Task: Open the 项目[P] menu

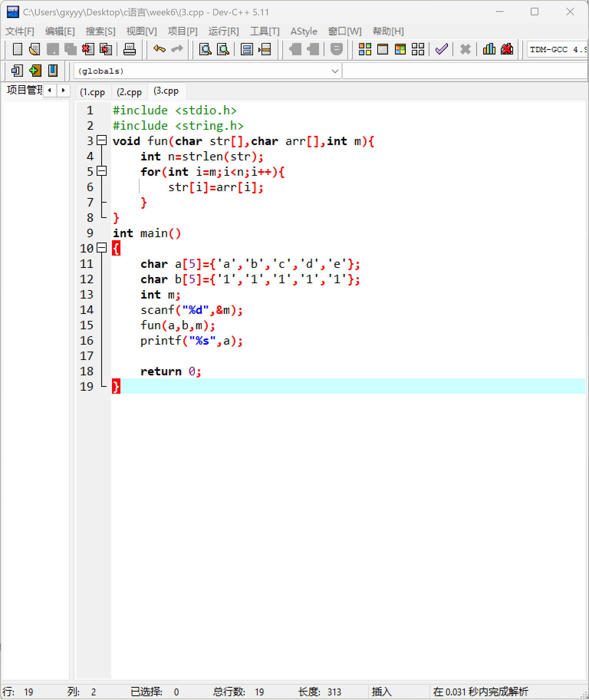Action: [183, 31]
